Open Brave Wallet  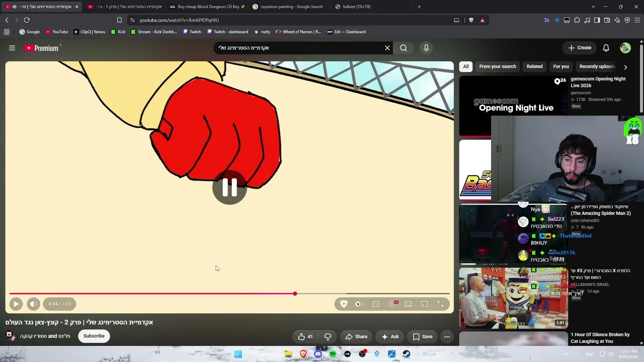(x=607, y=20)
